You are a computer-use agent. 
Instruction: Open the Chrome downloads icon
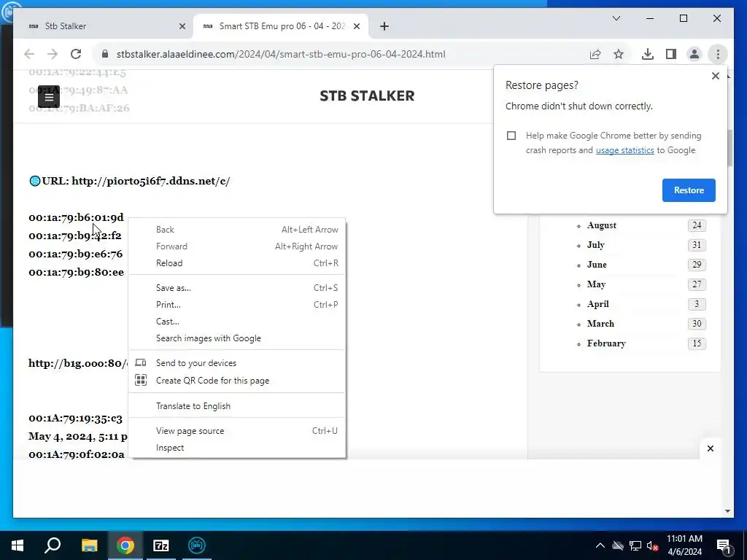coord(648,54)
